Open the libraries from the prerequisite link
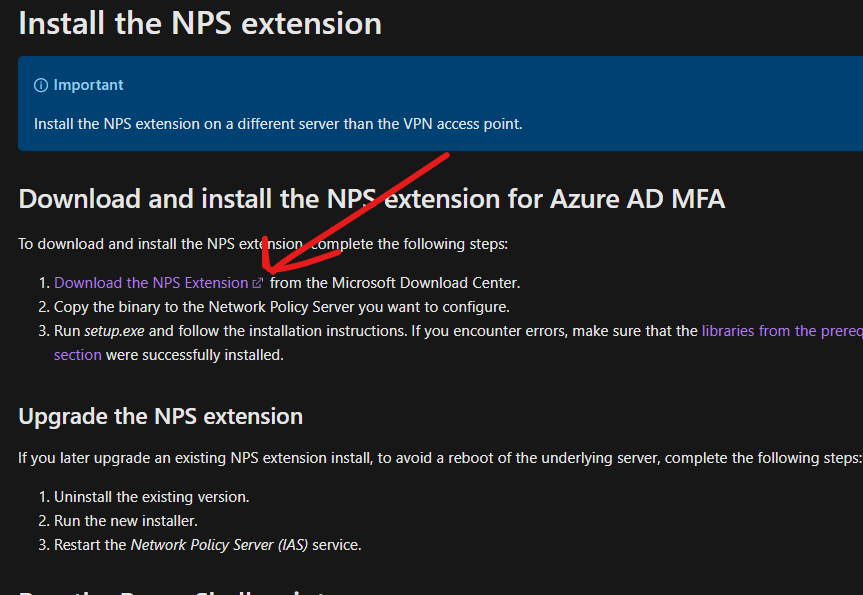Image resolution: width=863 pixels, height=595 pixels. coord(782,331)
